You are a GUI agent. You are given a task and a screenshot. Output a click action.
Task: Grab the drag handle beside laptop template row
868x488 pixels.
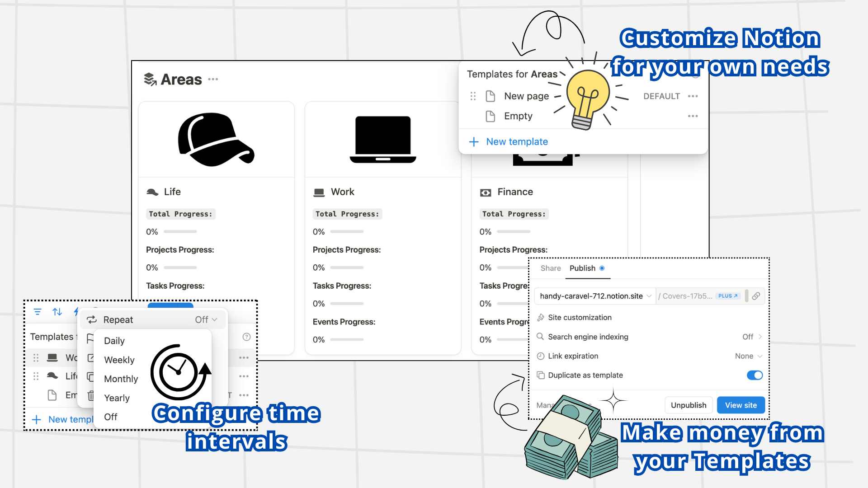36,357
